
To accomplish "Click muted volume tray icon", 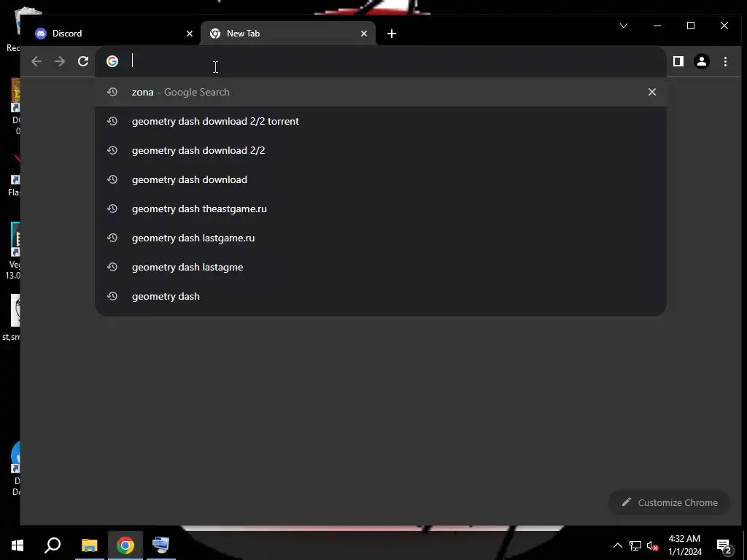I will click(x=652, y=545).
